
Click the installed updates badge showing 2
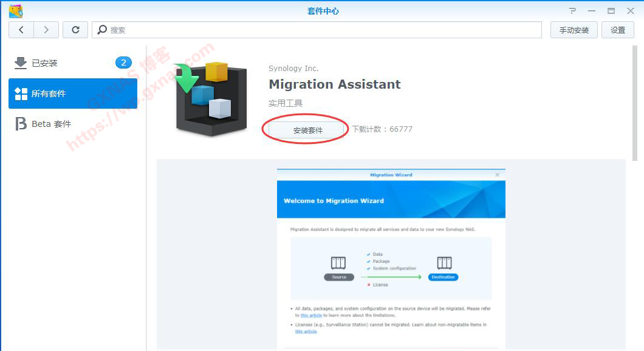pos(123,63)
